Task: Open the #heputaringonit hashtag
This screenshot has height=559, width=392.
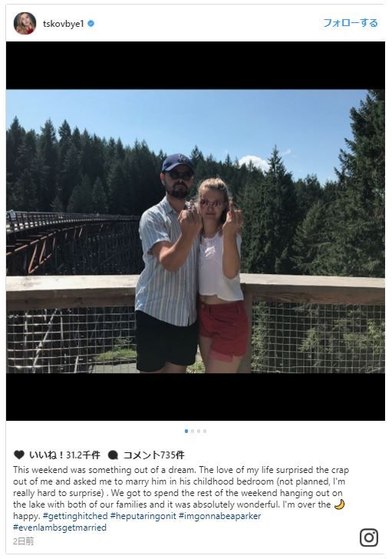Action: (143, 516)
